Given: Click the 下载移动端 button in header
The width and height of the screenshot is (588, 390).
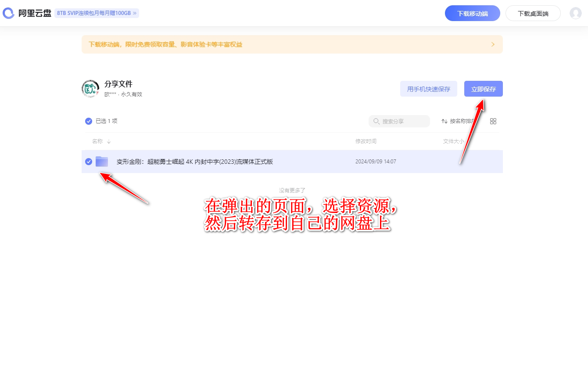Looking at the screenshot, I should pos(472,13).
